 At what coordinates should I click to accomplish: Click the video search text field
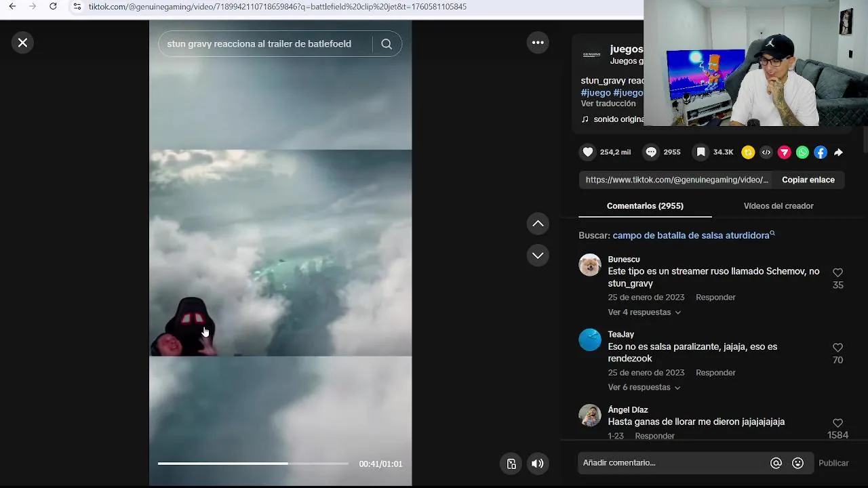tap(265, 44)
